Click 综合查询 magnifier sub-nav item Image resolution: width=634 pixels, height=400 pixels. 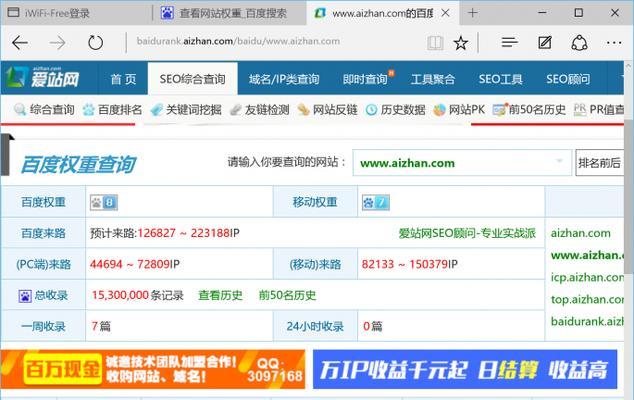(x=44, y=109)
